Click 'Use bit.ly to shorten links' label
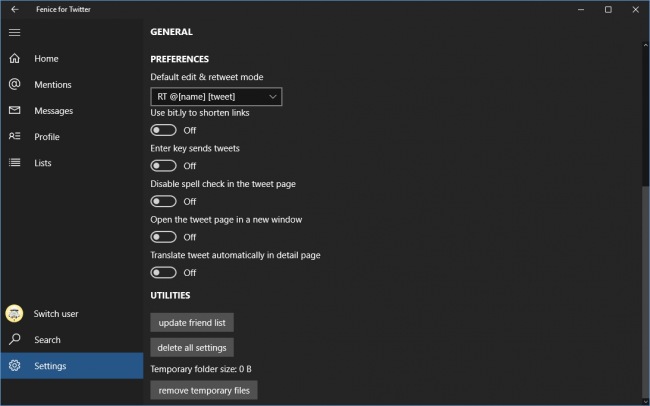 pos(200,113)
